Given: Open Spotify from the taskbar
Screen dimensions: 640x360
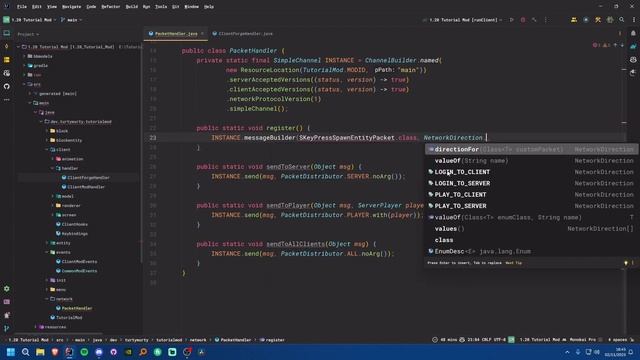Looking at the screenshot, I should 84,352.
